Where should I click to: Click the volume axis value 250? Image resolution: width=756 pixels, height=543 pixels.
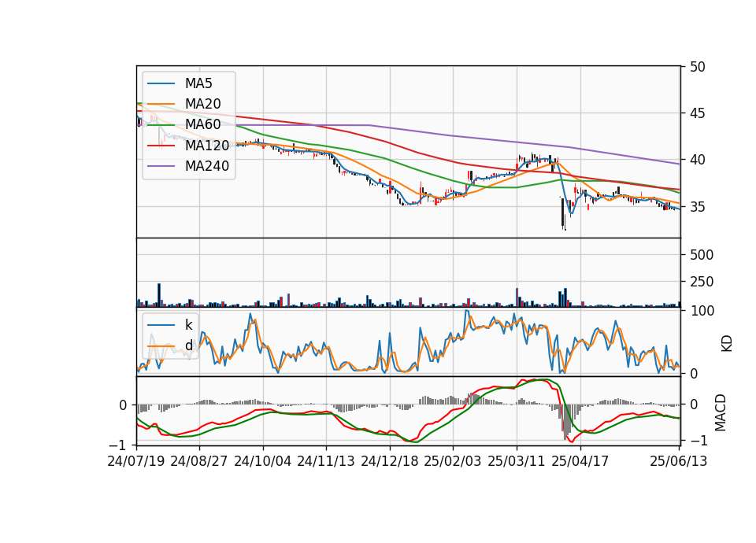pos(702,282)
